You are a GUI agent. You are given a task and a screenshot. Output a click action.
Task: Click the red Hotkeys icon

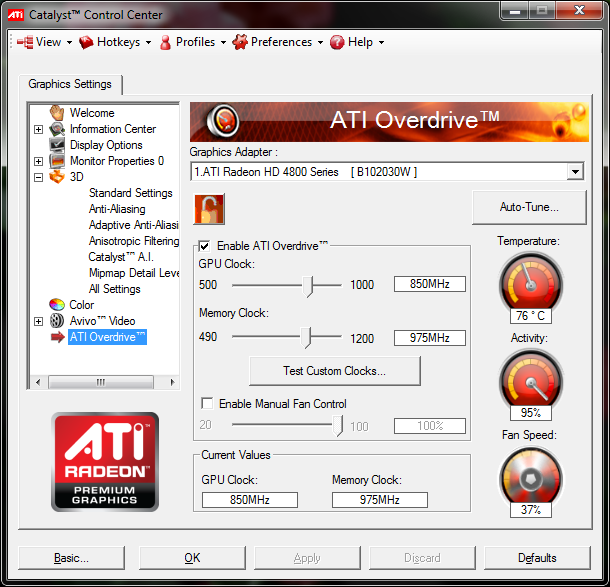click(x=86, y=42)
